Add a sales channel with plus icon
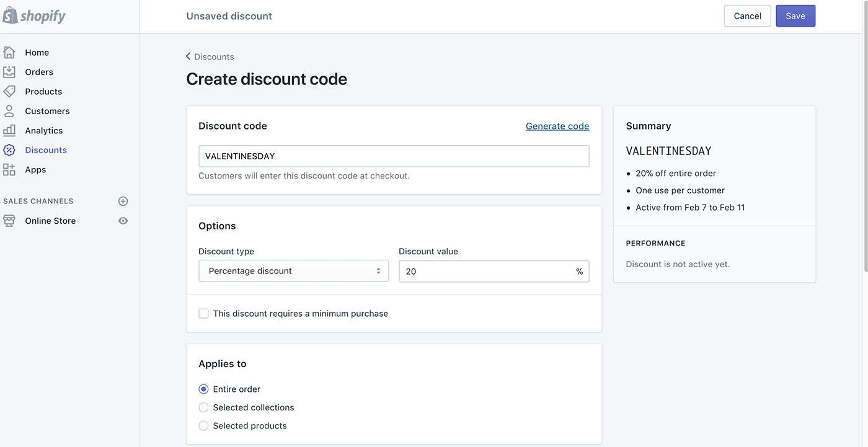 123,201
